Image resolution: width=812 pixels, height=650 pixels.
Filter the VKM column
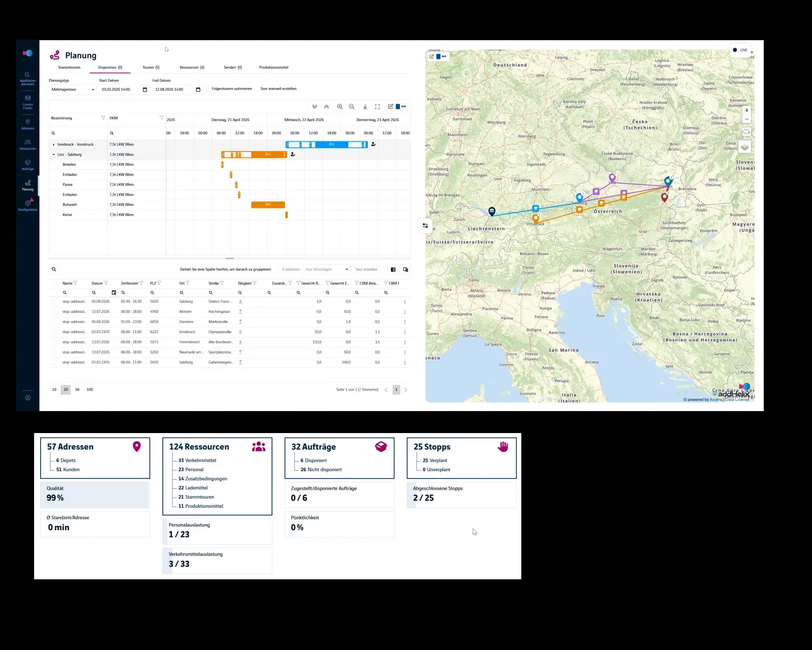click(x=162, y=118)
